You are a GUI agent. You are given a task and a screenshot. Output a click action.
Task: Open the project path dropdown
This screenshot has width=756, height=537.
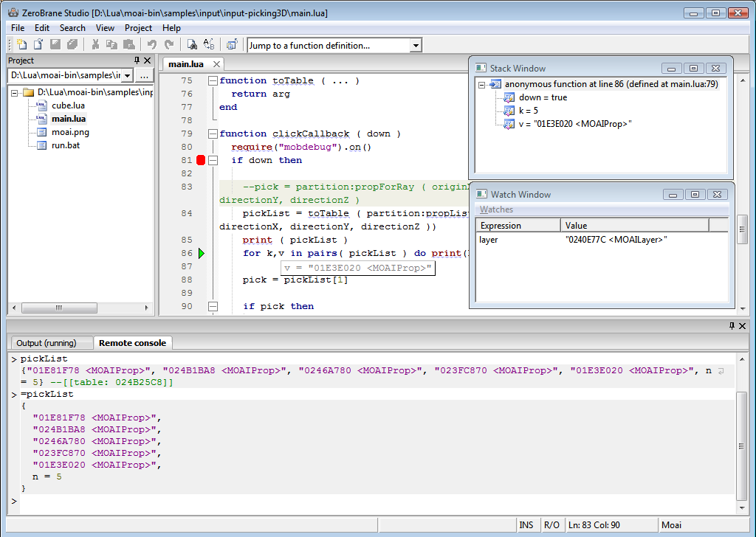tap(127, 75)
